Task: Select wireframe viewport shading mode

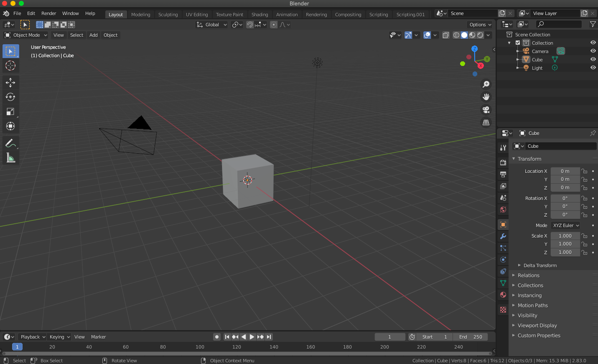Action: coord(456,35)
